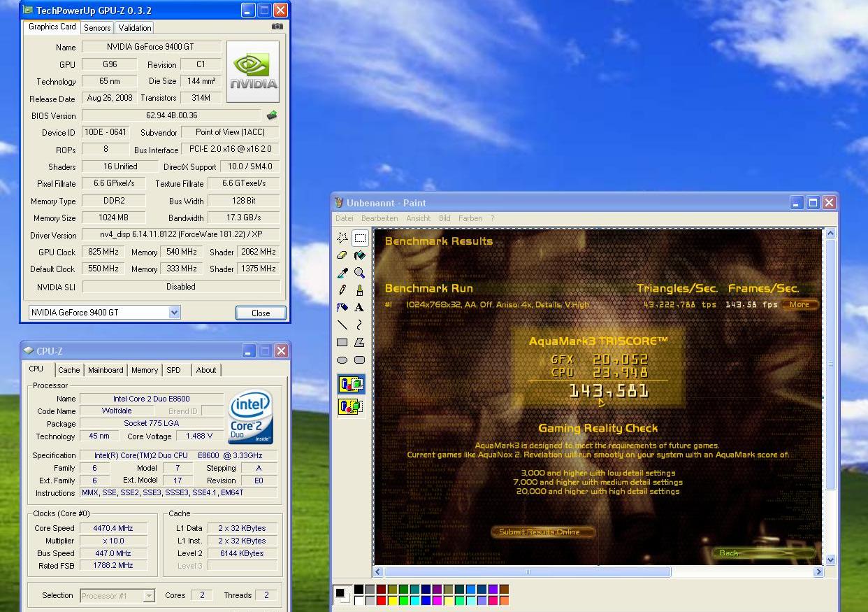Image resolution: width=868 pixels, height=612 pixels.
Task: Click the Specification field in CPU-Z
Action: coord(178,455)
